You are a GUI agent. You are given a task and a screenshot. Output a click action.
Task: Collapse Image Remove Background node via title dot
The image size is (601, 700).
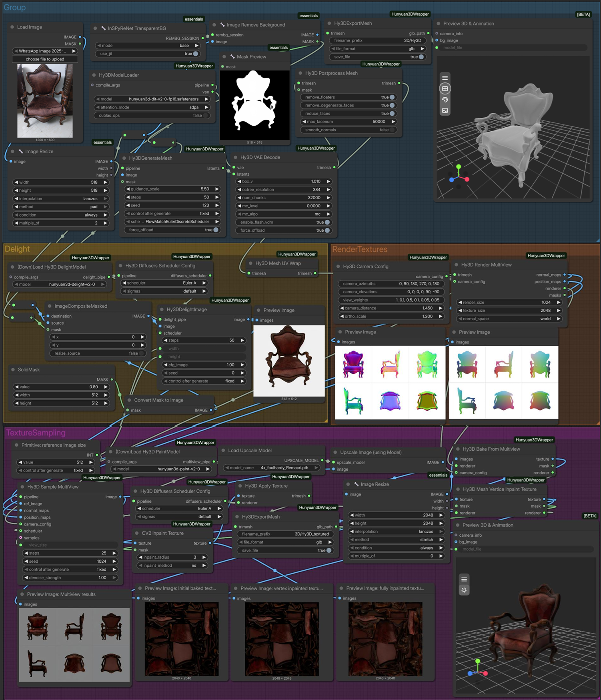coord(214,25)
